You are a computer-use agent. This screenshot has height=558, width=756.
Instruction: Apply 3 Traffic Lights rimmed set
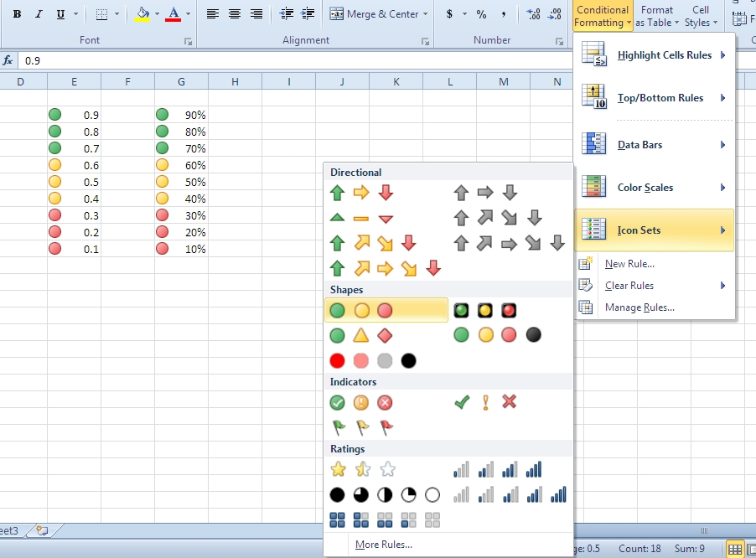(x=484, y=310)
